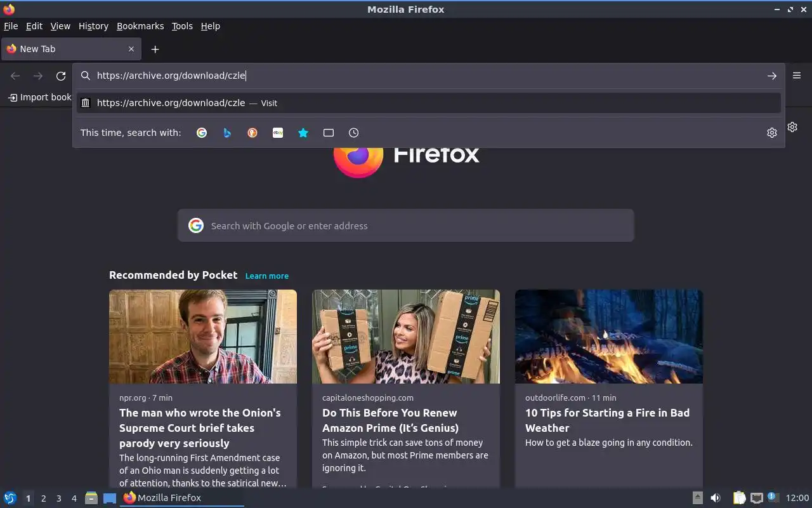This screenshot has width=812, height=508.
Task: Open the Tools menu
Action: (x=182, y=26)
